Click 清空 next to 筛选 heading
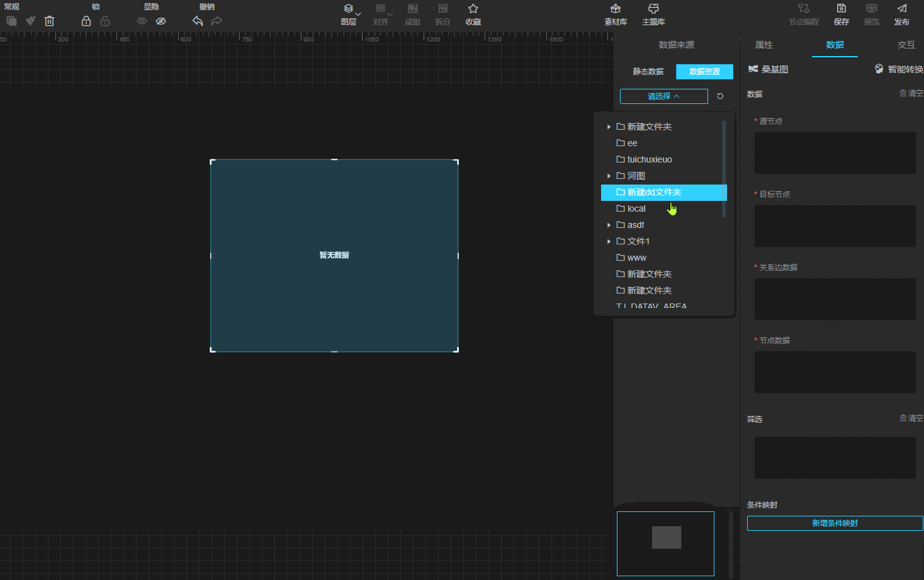This screenshot has width=924, height=580. (911, 418)
